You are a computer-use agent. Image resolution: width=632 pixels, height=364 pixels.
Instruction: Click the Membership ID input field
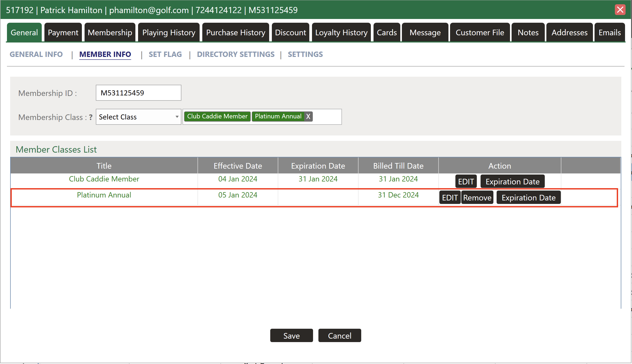coord(138,93)
